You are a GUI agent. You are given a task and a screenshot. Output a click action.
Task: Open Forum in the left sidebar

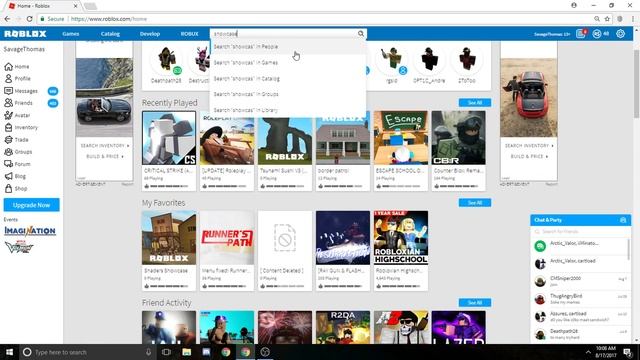[17, 164]
